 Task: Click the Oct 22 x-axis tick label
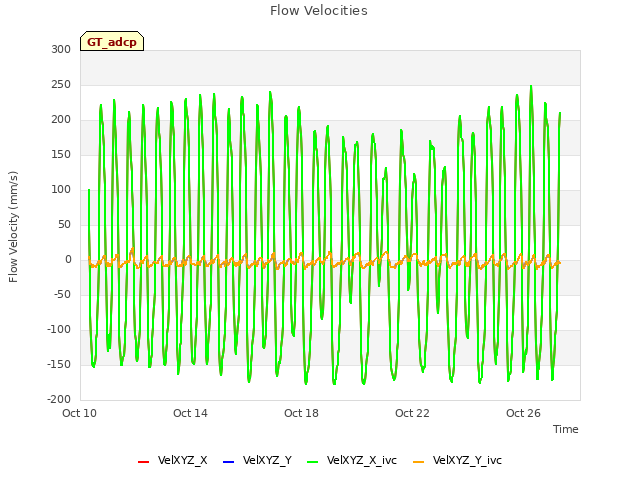[x=412, y=413]
